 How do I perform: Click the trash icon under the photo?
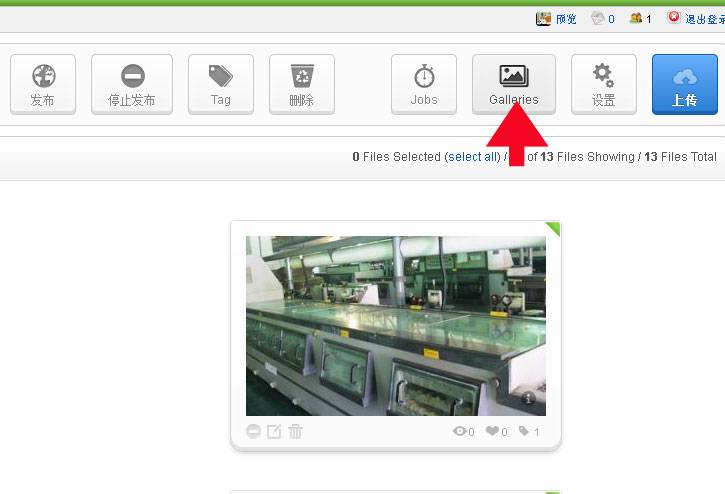coord(295,432)
